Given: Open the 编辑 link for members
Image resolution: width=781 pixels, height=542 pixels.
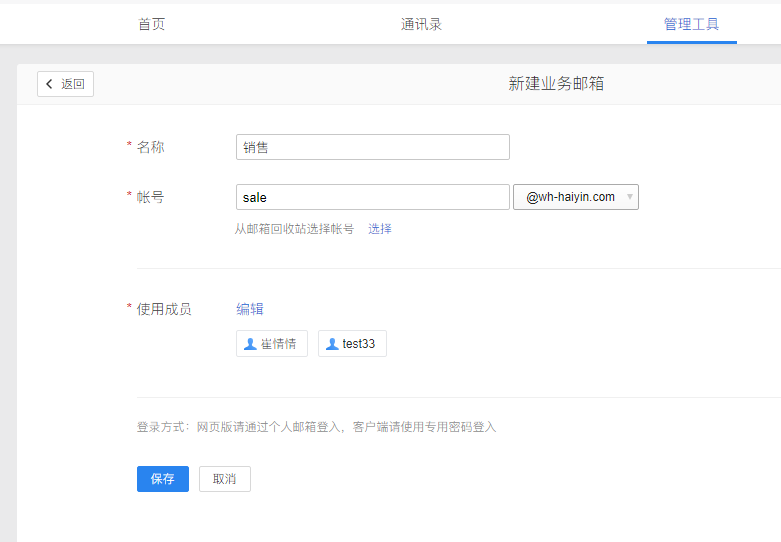Looking at the screenshot, I should 250,309.
